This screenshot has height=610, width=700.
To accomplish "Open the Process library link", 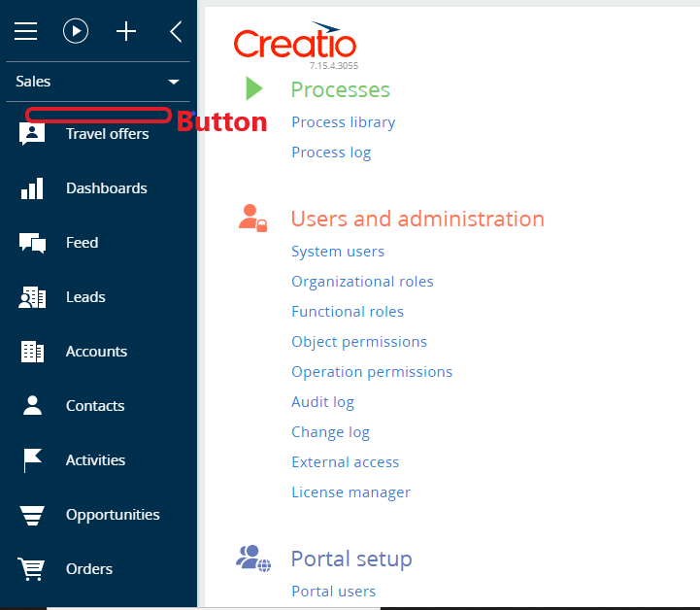I will pos(344,122).
